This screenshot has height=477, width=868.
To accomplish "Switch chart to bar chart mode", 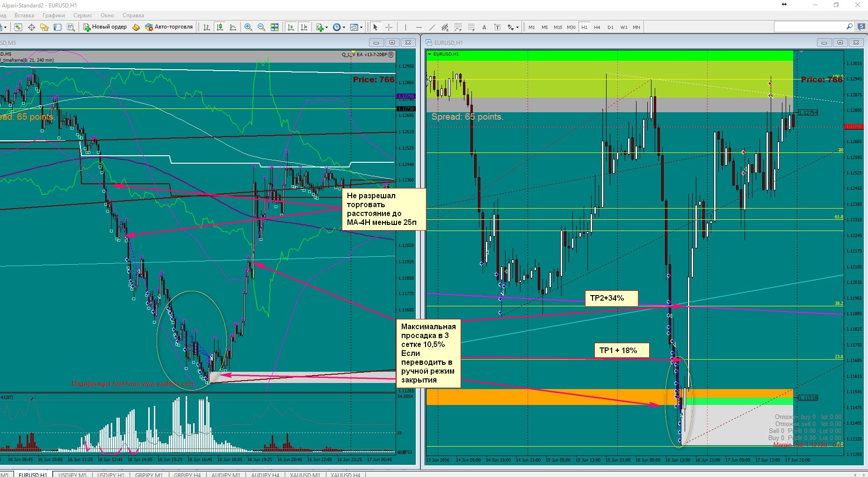I will coord(207,27).
